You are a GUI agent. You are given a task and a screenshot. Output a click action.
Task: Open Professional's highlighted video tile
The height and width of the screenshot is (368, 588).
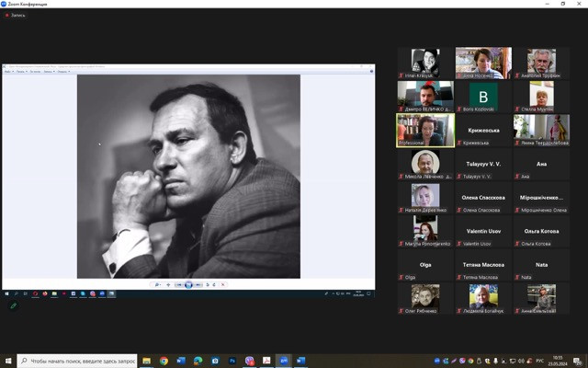(x=425, y=130)
